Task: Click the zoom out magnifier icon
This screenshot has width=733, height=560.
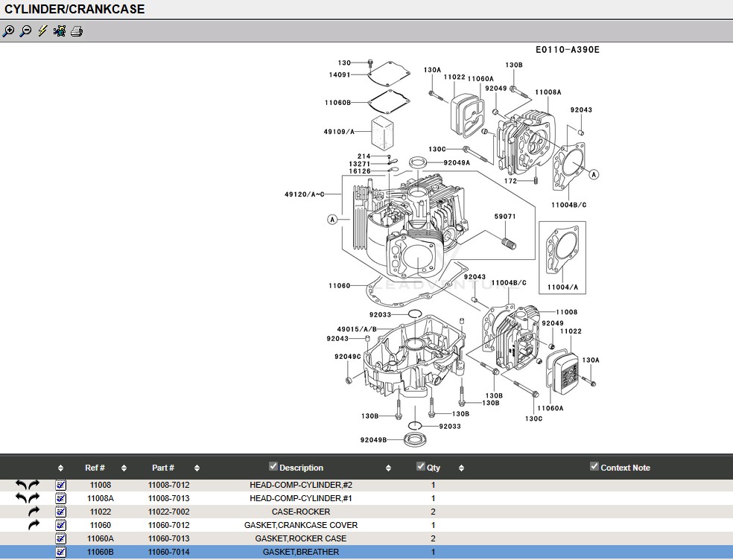Action: 25,31
